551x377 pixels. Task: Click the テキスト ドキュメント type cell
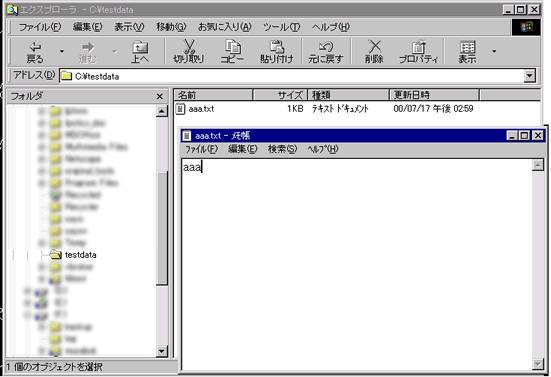[x=340, y=109]
